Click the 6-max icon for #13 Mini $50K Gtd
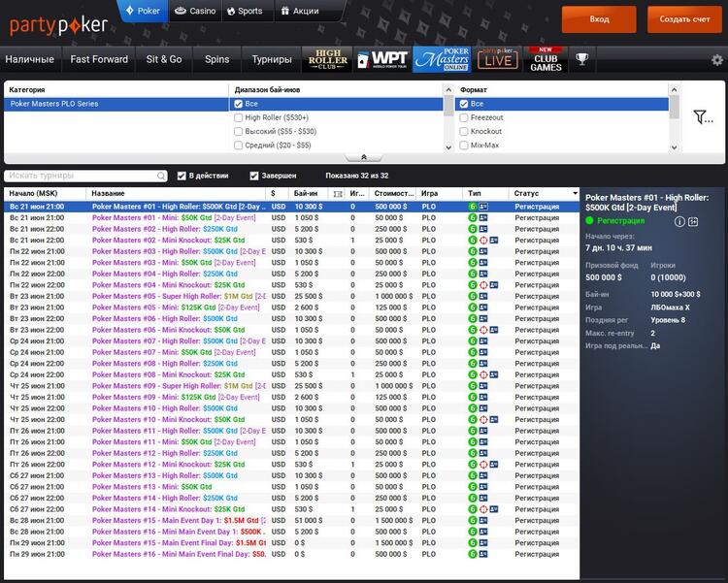Viewport: 728px width, 583px height. pyautogui.click(x=472, y=487)
